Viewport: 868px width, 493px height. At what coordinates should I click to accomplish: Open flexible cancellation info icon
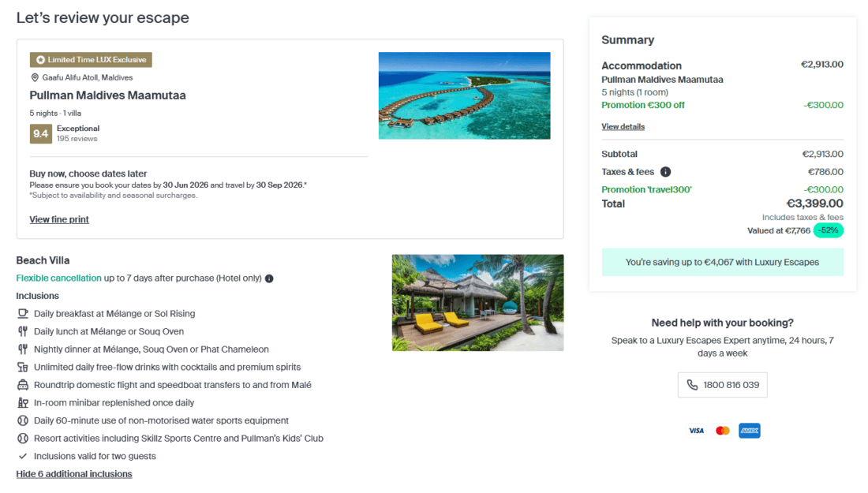269,278
